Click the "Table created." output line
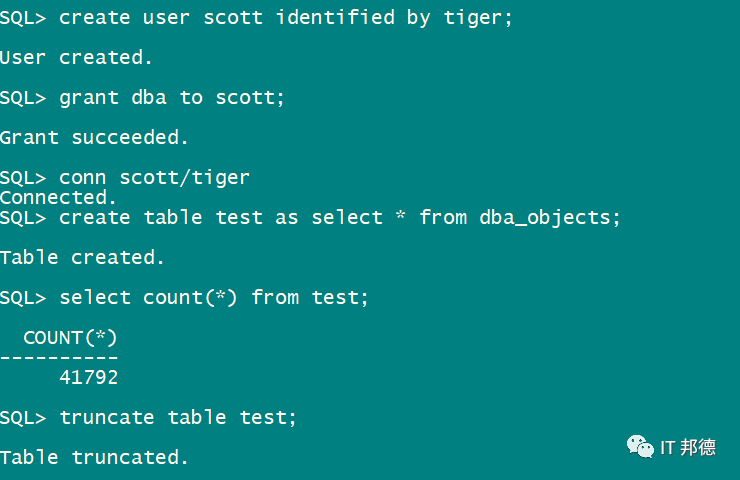Viewport: 740px width, 480px height. [82, 257]
